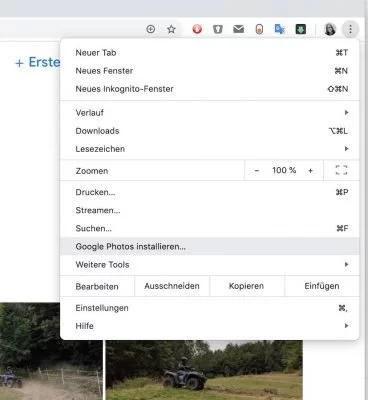The height and width of the screenshot is (400, 368).
Task: Expand the Weitere Tools submenu
Action: coord(210,265)
